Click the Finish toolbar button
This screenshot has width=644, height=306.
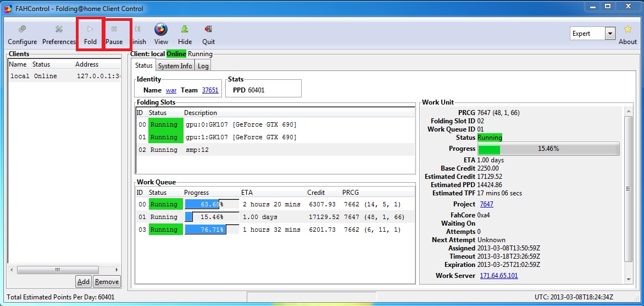[139, 35]
